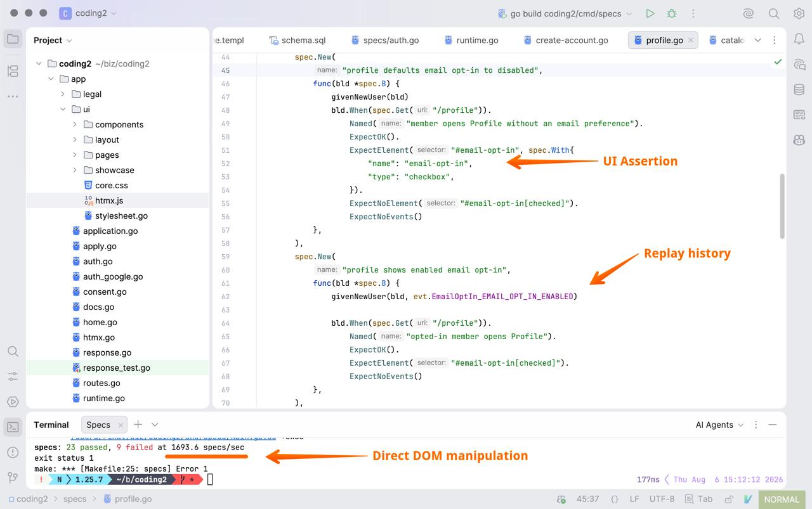Expand the layout folder
The width and height of the screenshot is (812, 509).
coord(75,139)
